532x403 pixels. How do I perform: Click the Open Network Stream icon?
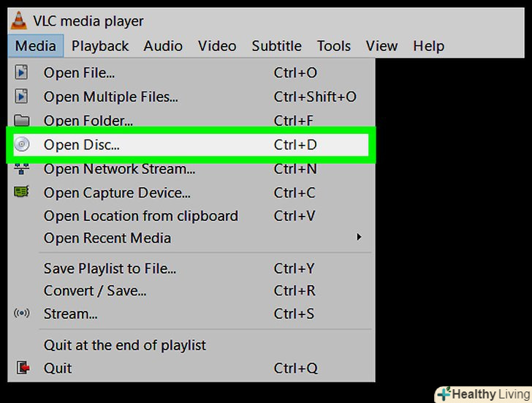pyautogui.click(x=22, y=169)
